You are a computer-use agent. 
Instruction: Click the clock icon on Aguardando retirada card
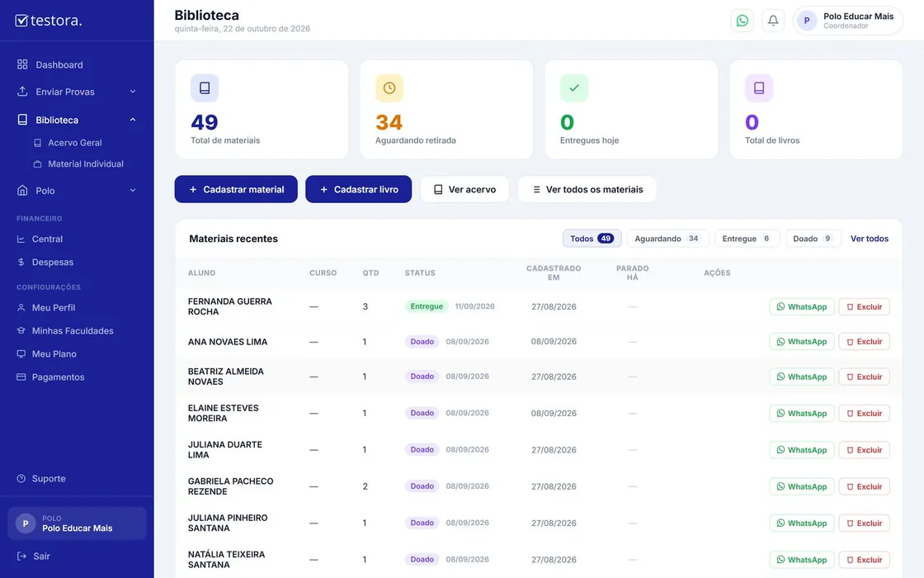point(389,88)
